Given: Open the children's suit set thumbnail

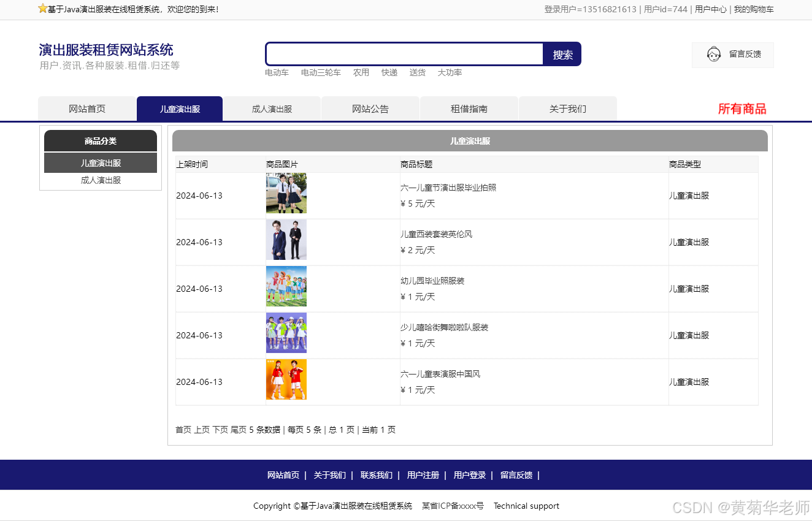Looking at the screenshot, I should coord(286,240).
